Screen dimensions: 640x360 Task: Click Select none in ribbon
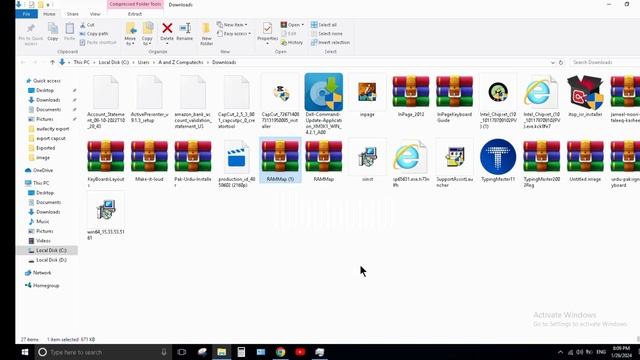[327, 33]
